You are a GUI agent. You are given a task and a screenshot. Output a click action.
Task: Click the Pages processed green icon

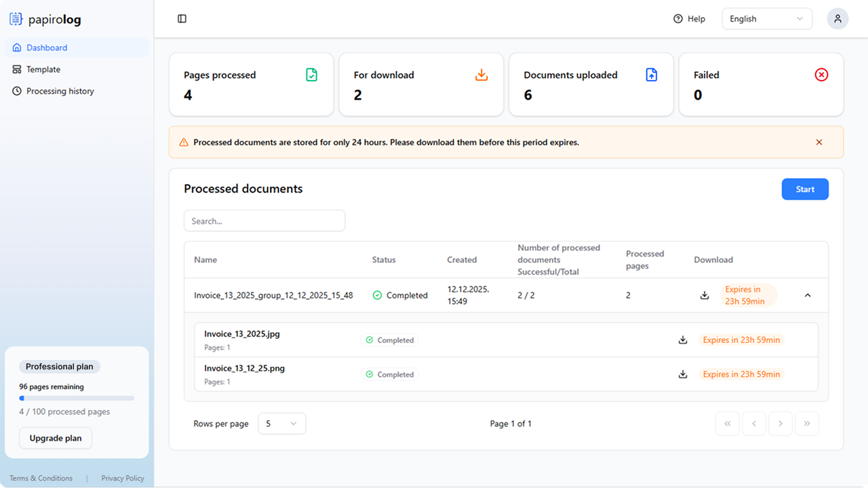pyautogui.click(x=311, y=75)
